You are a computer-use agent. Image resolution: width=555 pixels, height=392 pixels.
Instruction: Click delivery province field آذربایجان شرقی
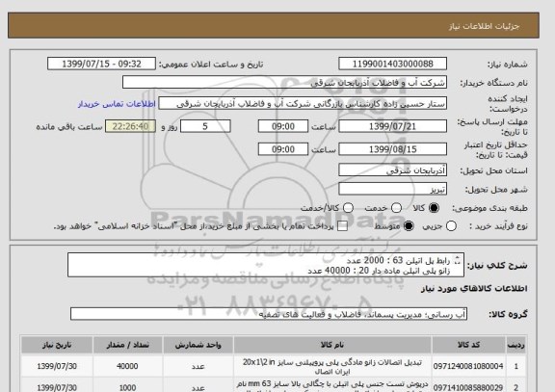[x=392, y=170]
